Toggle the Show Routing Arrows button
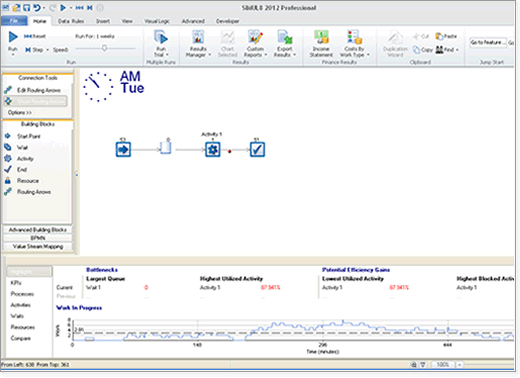Image resolution: width=520 pixels, height=378 pixels. coord(35,101)
